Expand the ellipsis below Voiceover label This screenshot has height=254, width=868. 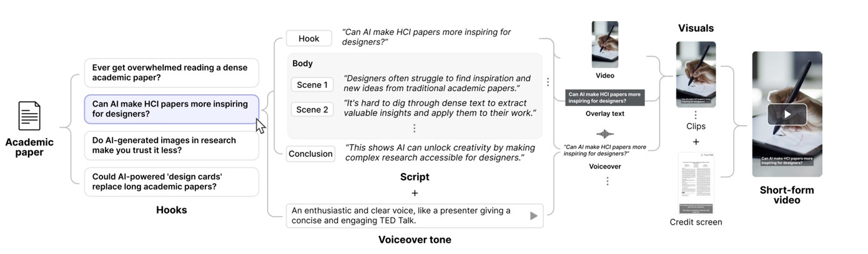click(x=607, y=181)
